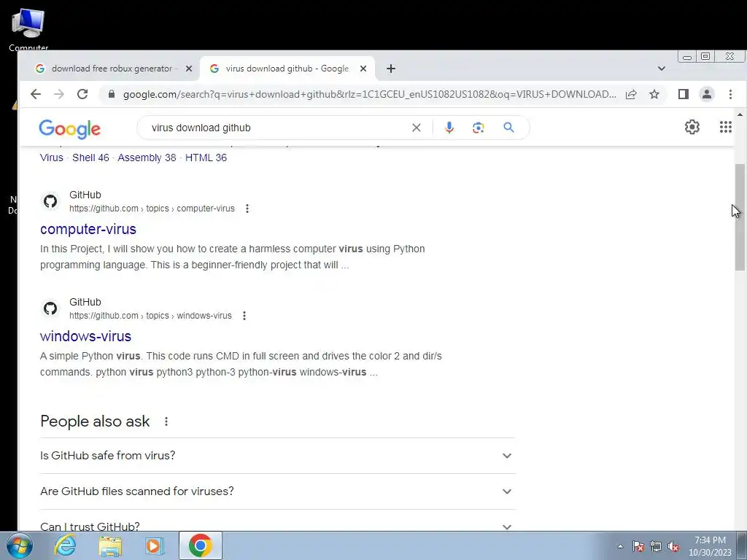Click the browser forward arrow

(x=59, y=94)
